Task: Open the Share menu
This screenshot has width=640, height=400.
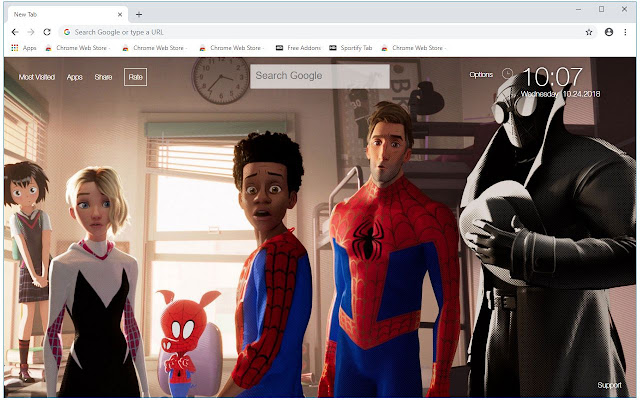Action: [103, 77]
